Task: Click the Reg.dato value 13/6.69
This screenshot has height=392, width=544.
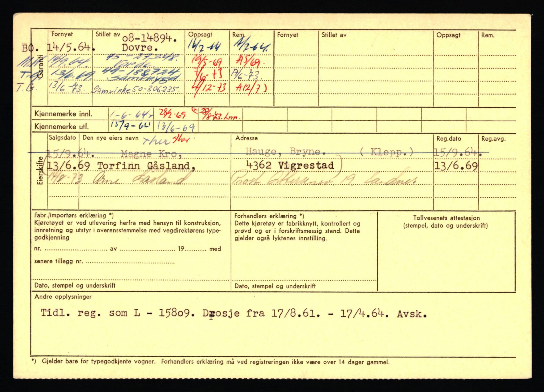Action: 456,166
